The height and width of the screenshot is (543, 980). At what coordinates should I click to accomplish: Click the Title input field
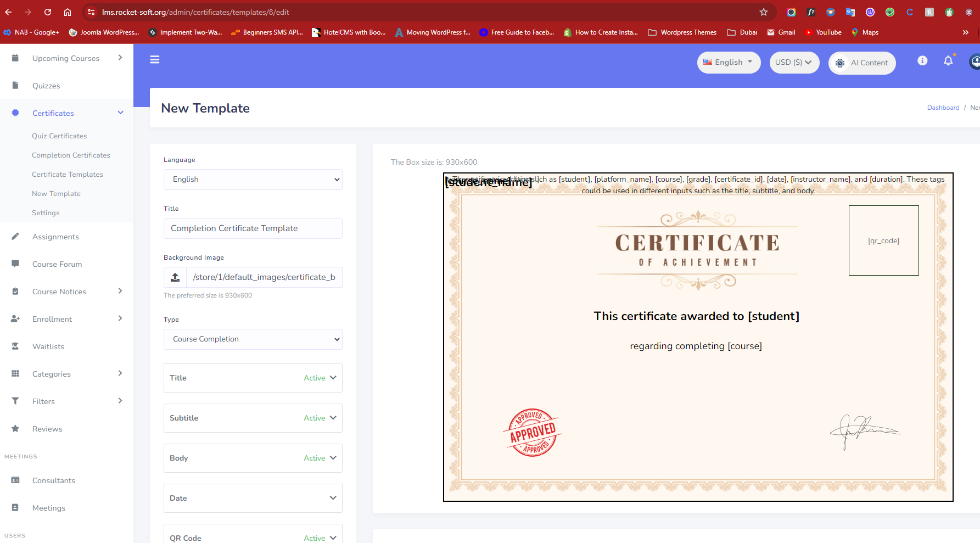[x=253, y=228]
